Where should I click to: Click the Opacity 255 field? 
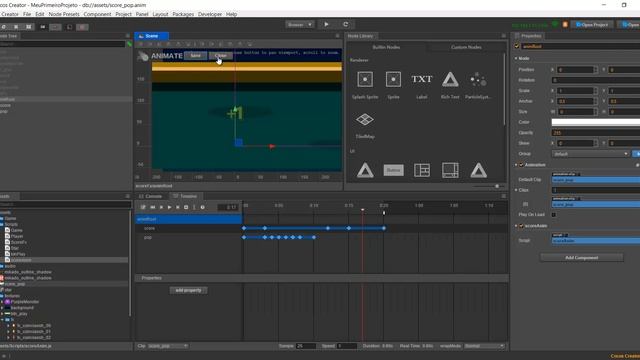(x=596, y=133)
